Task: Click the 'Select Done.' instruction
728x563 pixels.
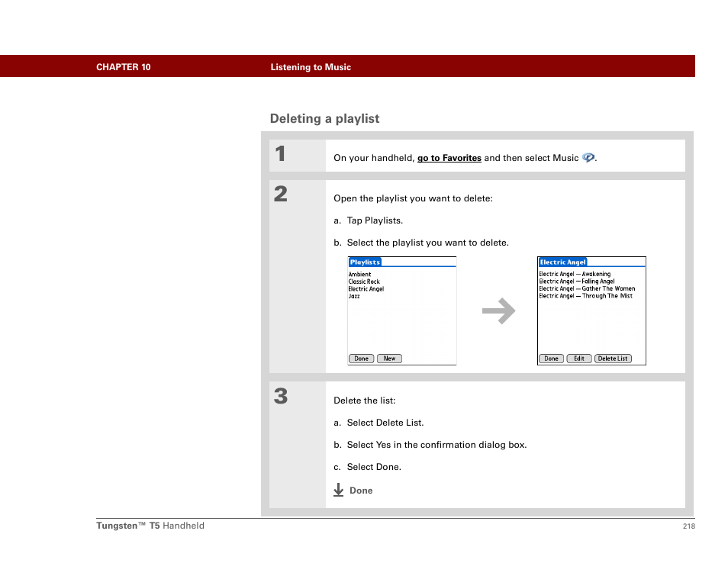Action: click(x=374, y=467)
